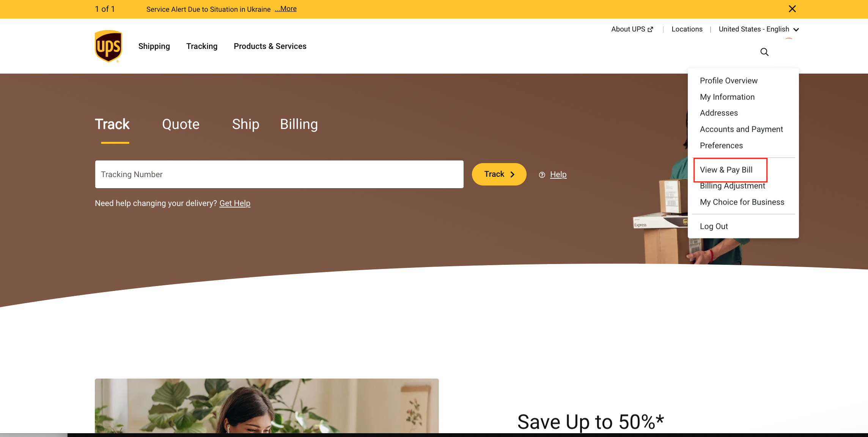Select View & Pay Bill option
Viewport: 868px width, 437px height.
point(726,169)
